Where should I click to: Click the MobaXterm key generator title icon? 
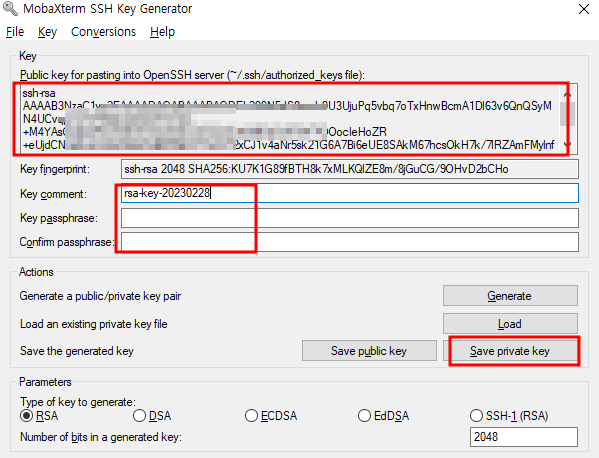[x=10, y=9]
